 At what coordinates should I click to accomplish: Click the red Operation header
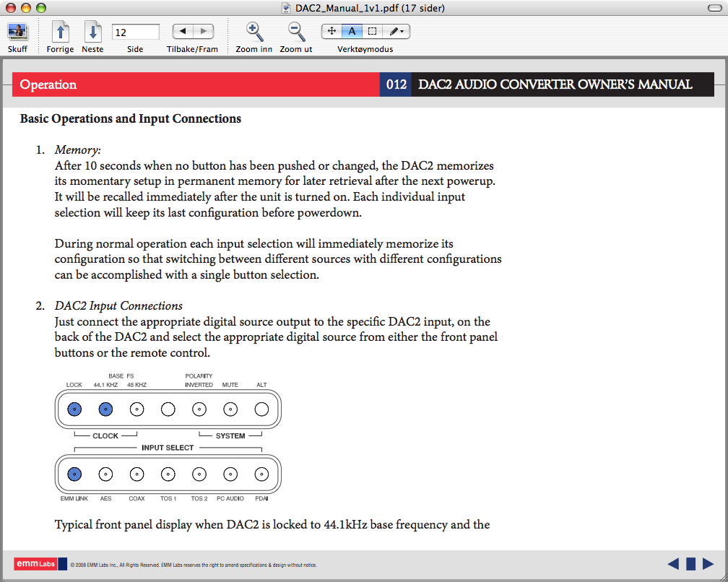click(x=196, y=84)
